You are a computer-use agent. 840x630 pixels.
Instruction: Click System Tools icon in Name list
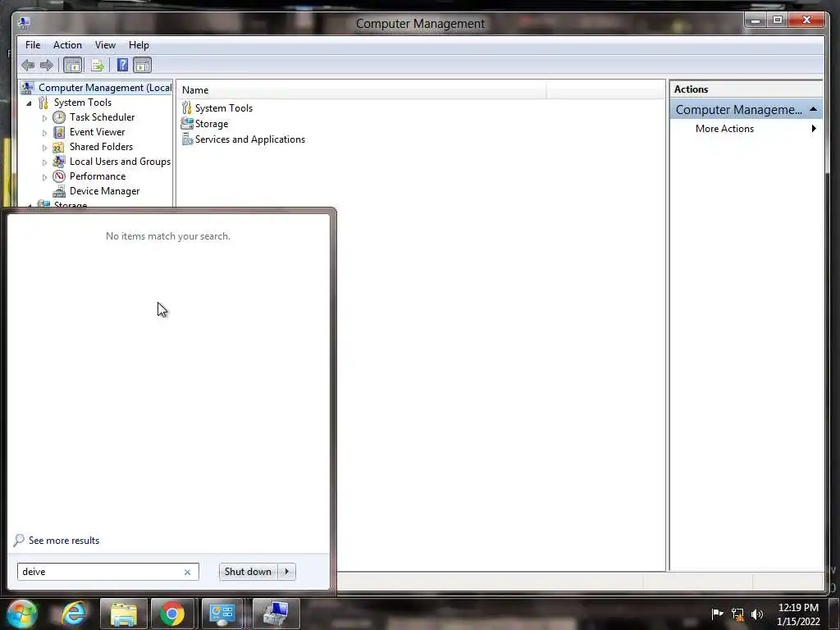click(186, 107)
